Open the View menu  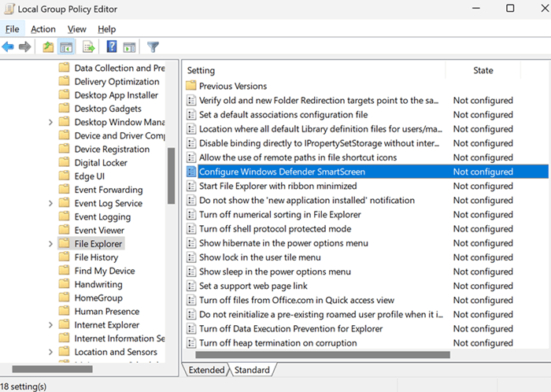76,29
